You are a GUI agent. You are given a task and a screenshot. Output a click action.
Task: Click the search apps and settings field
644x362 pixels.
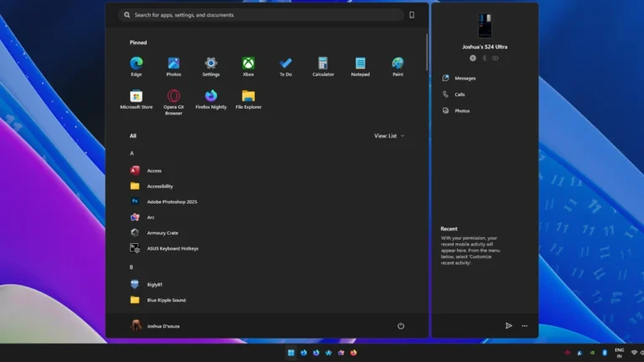(260, 15)
